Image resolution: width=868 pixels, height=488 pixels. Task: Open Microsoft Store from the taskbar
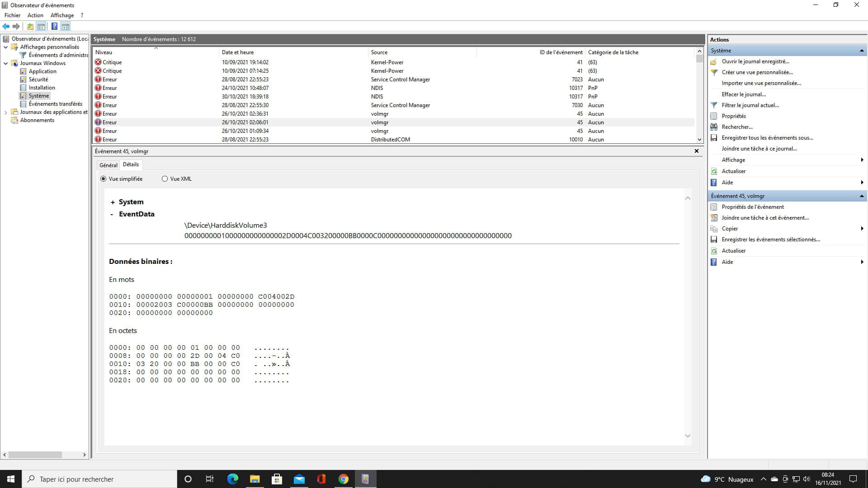click(277, 479)
